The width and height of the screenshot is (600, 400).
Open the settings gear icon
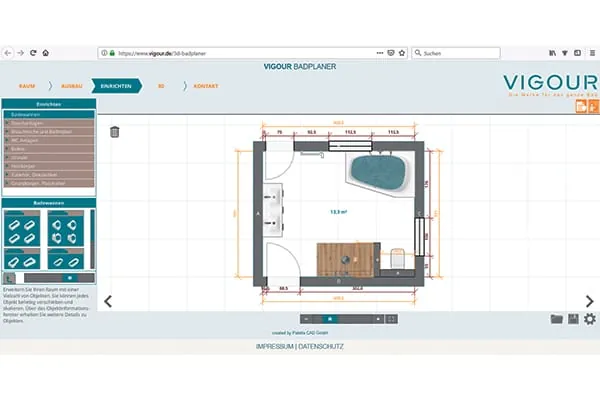click(x=589, y=319)
